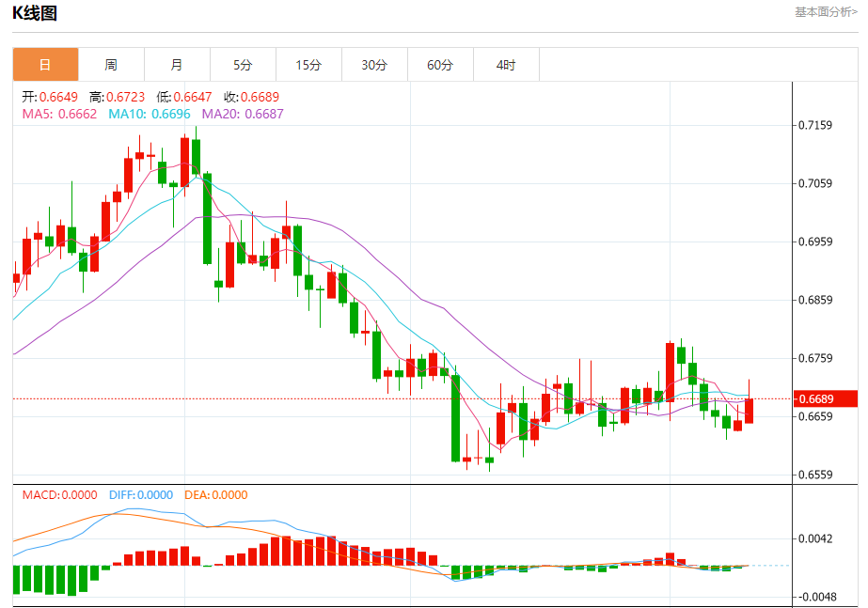Switch to the 月 monthly tab
868x608 pixels.
pyautogui.click(x=177, y=65)
